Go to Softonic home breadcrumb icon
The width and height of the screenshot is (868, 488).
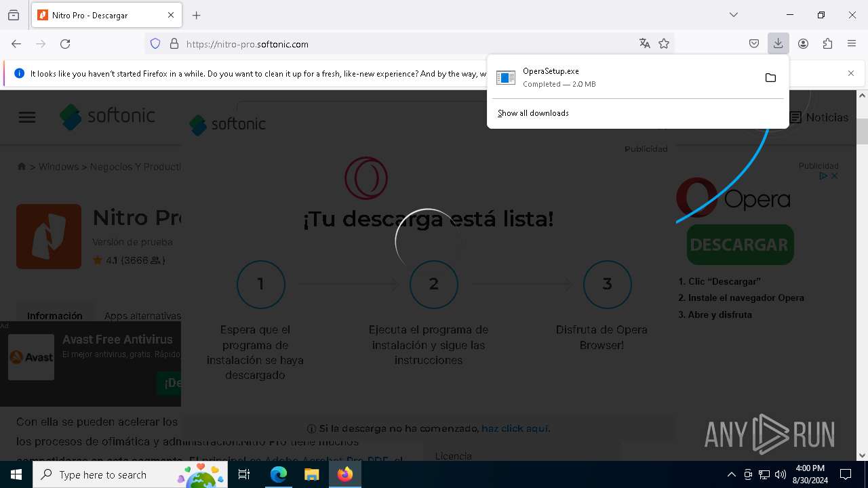(x=22, y=167)
